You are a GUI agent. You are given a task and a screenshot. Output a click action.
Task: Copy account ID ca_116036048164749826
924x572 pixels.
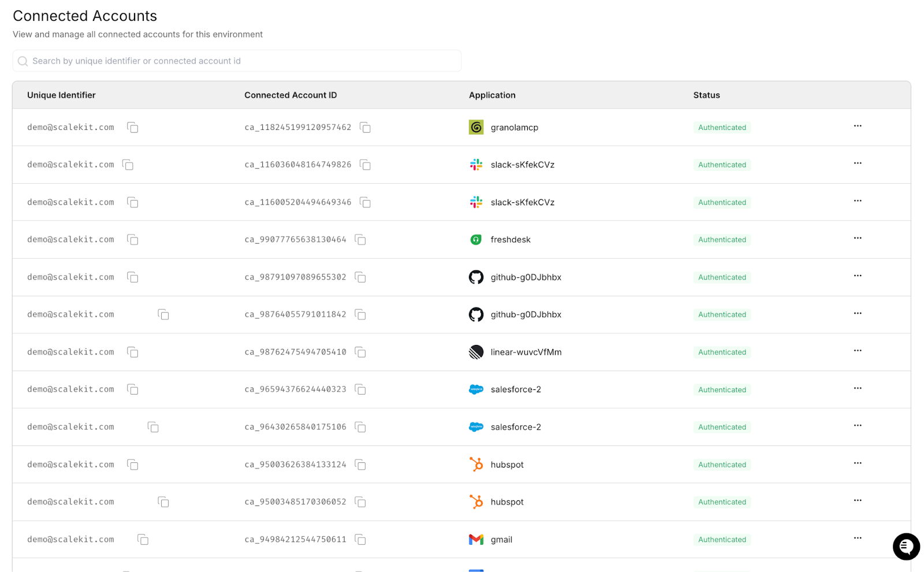point(365,165)
